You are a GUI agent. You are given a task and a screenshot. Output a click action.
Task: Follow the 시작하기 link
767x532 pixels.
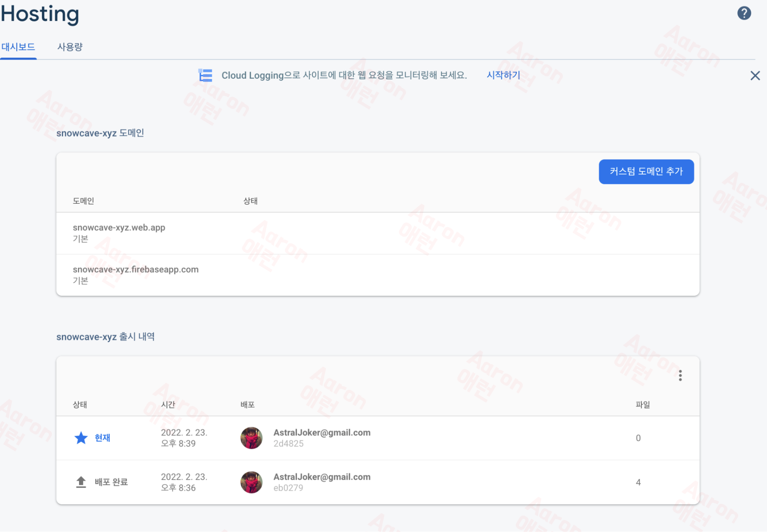pos(503,75)
